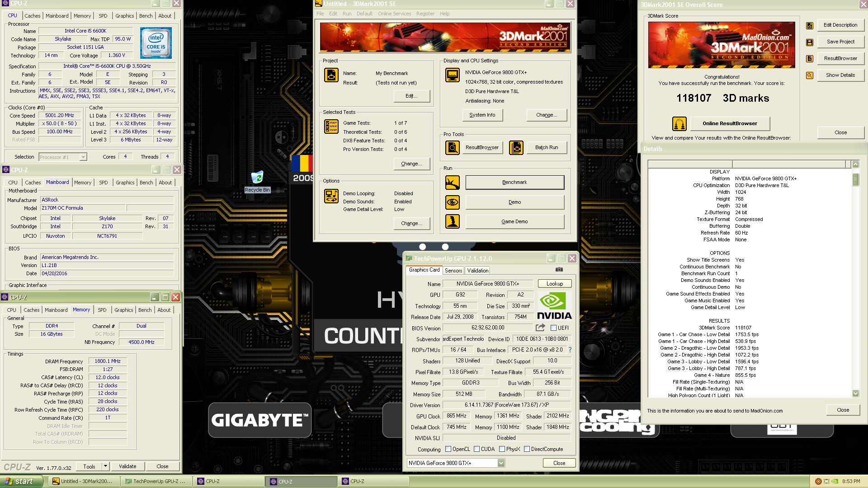Open the GPU selection dropdown in GPU-Z
868x488 pixels.
[x=501, y=463]
